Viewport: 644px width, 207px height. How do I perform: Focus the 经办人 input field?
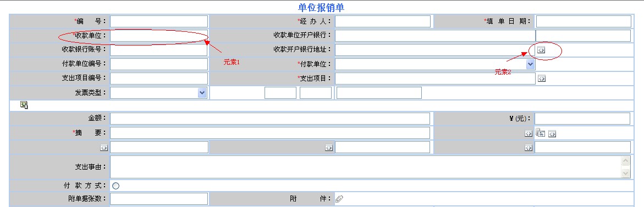pos(383,21)
